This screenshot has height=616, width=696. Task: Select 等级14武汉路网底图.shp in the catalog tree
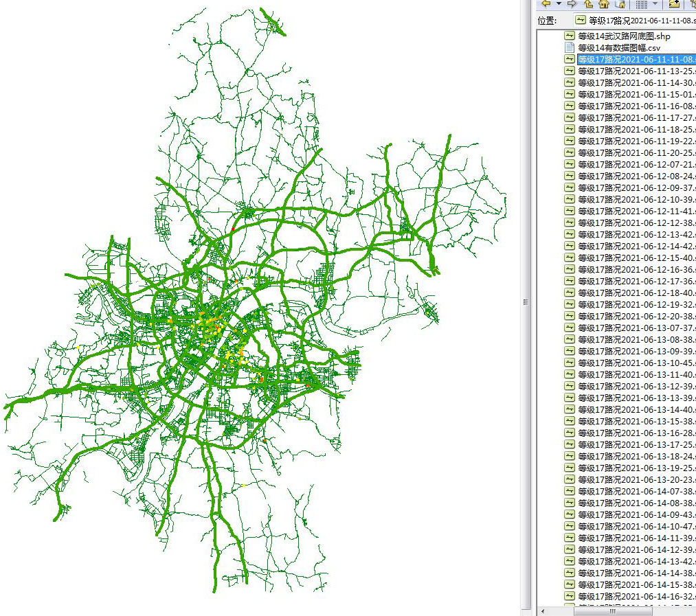624,36
